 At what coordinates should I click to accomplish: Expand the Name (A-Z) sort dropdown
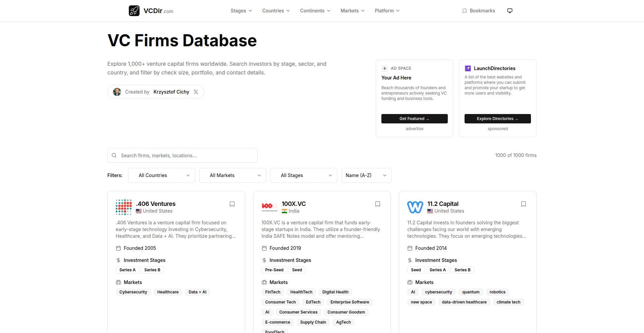click(x=366, y=175)
